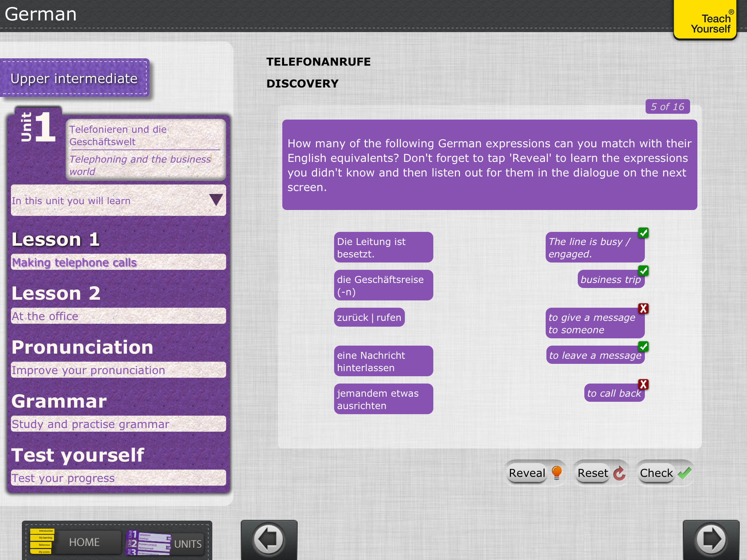Go back with the left arrow
Screen dimensions: 747x560
pyautogui.click(x=269, y=539)
